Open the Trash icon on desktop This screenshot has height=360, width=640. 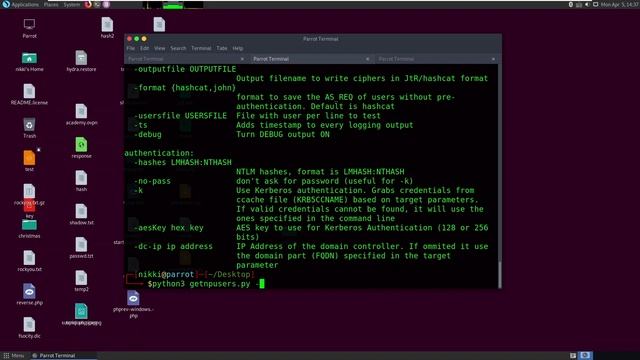pyautogui.click(x=29, y=125)
